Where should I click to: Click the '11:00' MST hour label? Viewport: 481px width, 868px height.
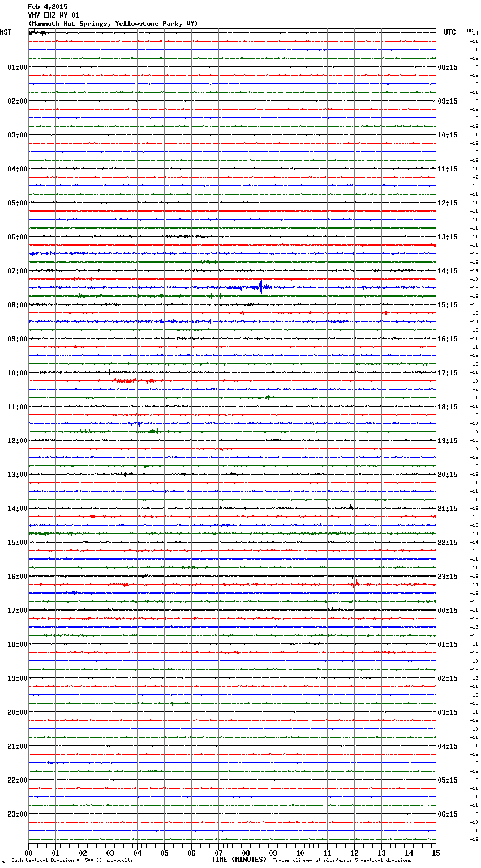click(17, 407)
